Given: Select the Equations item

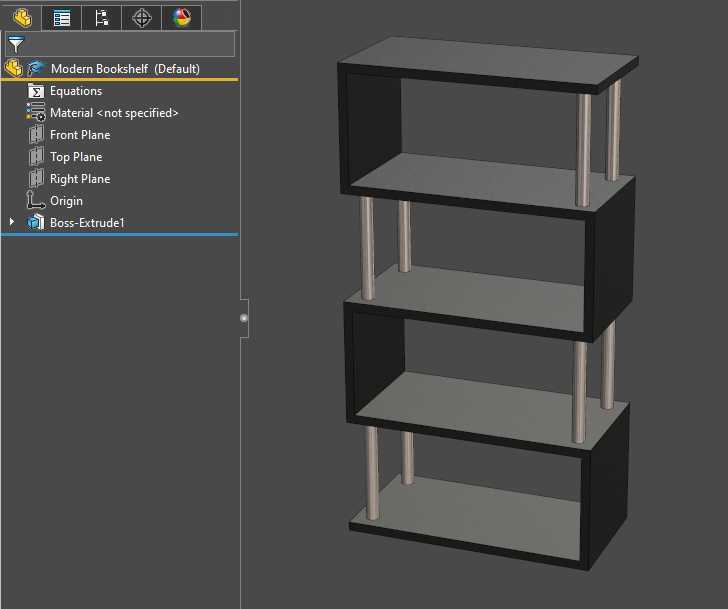Looking at the screenshot, I should click(76, 91).
